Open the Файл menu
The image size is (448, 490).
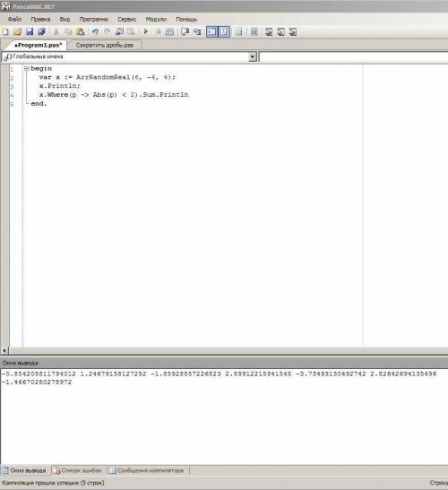click(14, 19)
